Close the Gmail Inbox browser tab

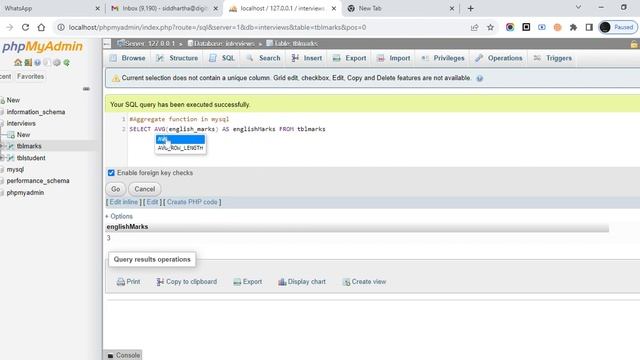click(x=216, y=8)
